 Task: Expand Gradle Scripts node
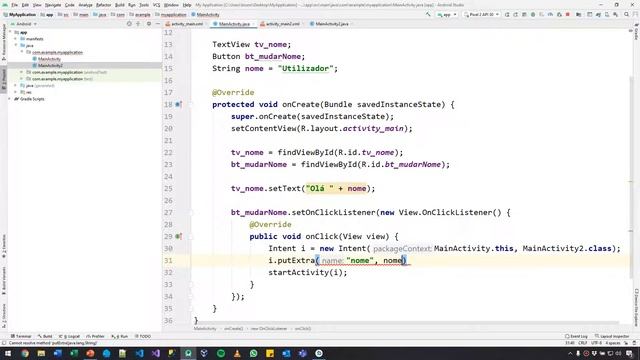point(10,99)
